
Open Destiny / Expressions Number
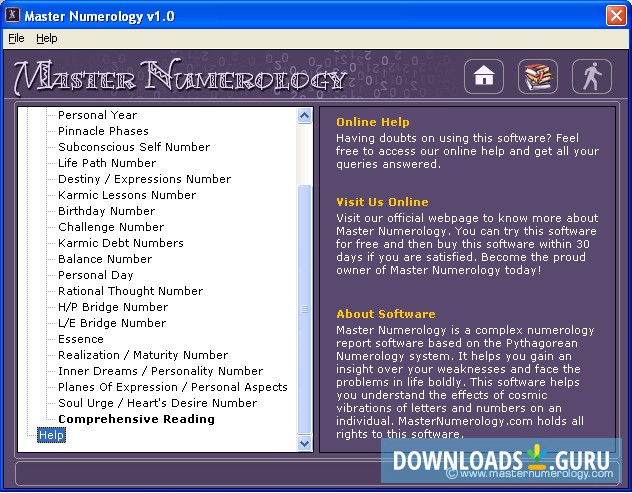[x=144, y=179]
